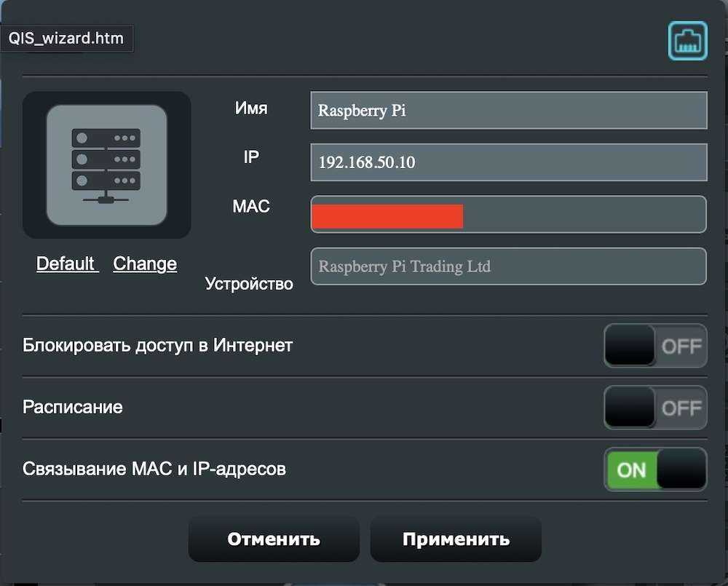
Task: Click the Raspberry Pi Trading Ltd field
Action: click(x=509, y=266)
